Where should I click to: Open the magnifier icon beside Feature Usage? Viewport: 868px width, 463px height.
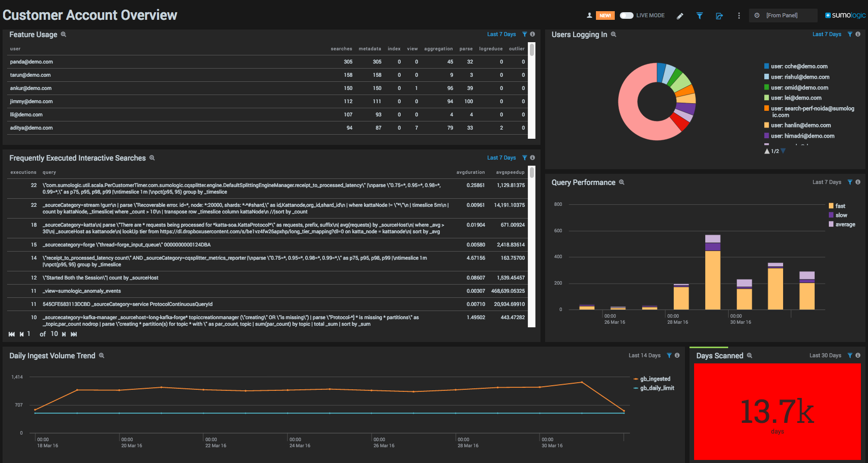coord(64,34)
